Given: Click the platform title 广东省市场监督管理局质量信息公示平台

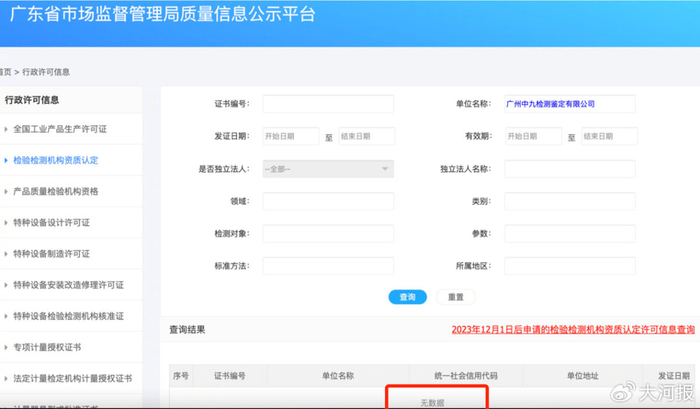Looking at the screenshot, I should tap(162, 14).
